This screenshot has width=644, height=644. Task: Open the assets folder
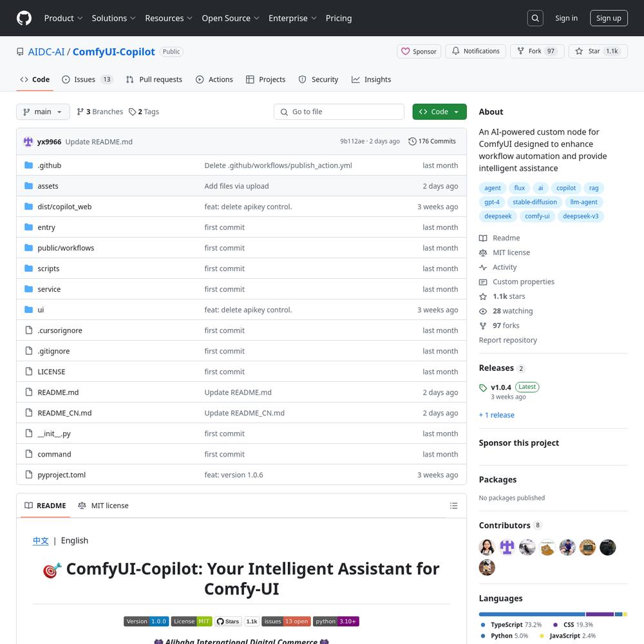point(48,186)
